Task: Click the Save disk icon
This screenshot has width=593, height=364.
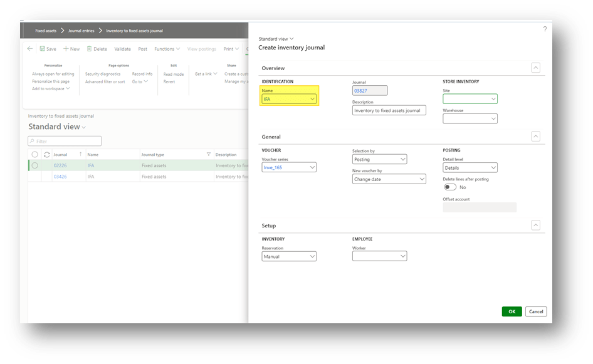Action: [x=42, y=49]
